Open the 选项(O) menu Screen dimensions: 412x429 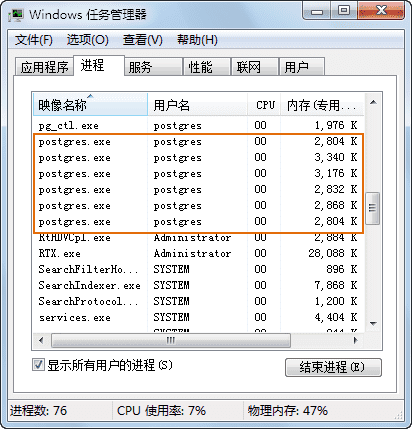87,40
